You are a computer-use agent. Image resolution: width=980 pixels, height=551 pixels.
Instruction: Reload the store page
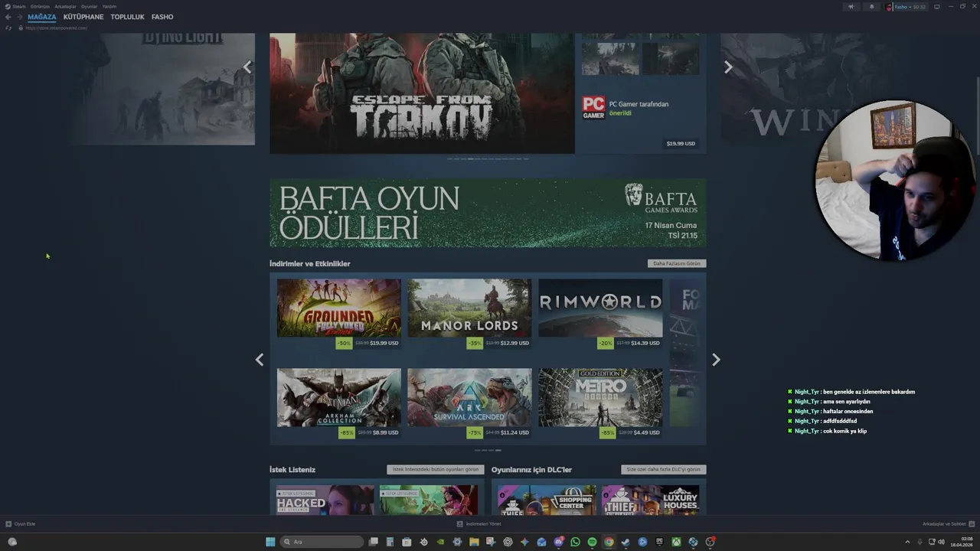coord(8,28)
